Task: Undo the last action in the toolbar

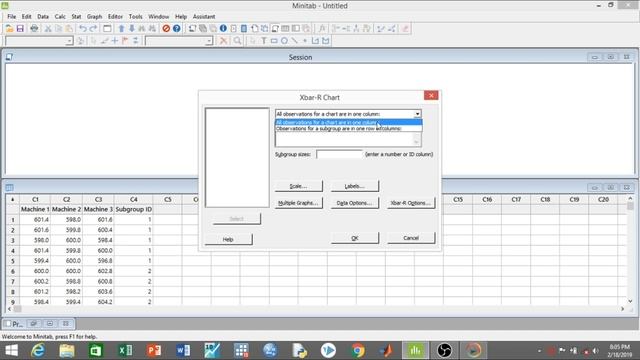Action: pyautogui.click(x=83, y=29)
